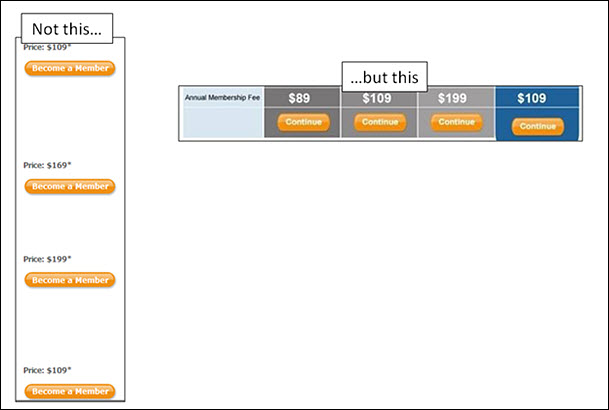Select Continue under the $199 fee column
609x410 pixels.
(456, 122)
